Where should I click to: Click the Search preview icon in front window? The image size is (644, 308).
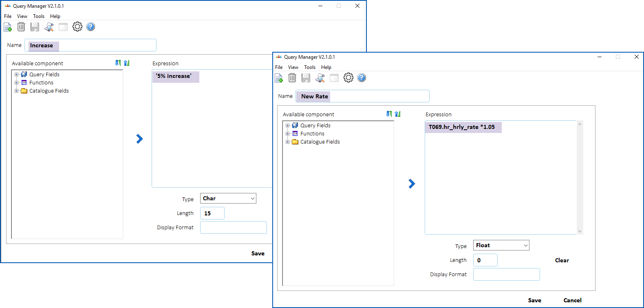click(320, 78)
